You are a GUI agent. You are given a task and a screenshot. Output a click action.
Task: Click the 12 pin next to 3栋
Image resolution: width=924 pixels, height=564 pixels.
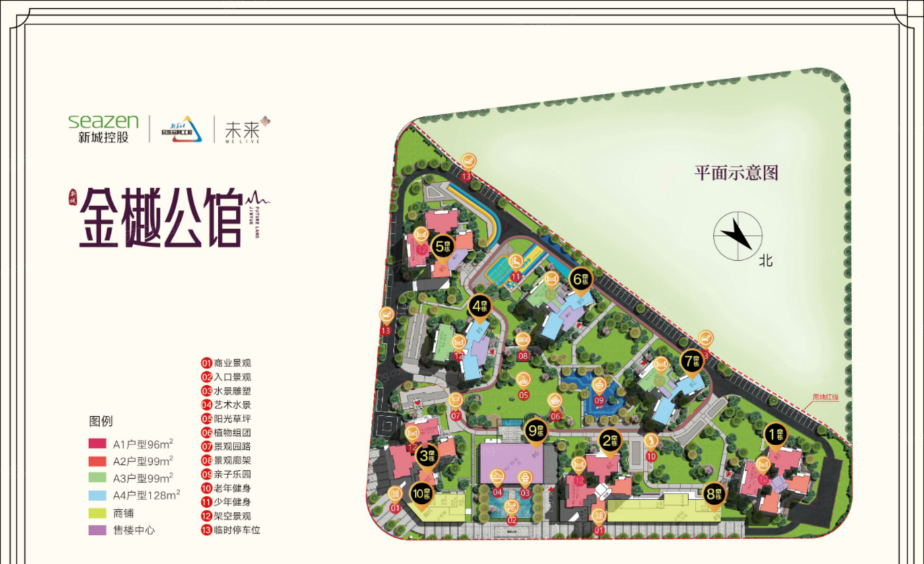click(x=412, y=441)
